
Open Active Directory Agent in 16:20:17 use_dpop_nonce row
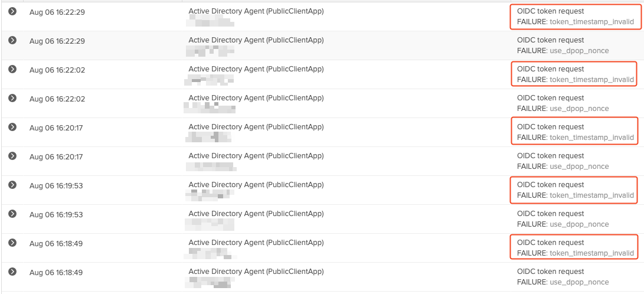tap(256, 156)
